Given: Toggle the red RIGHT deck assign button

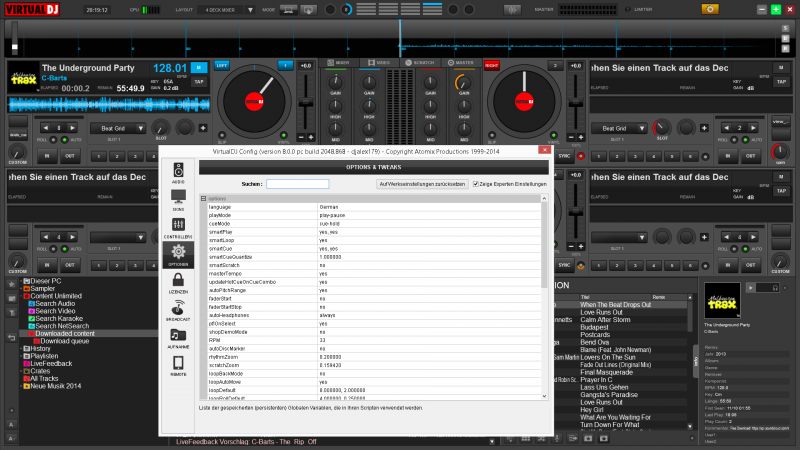Looking at the screenshot, I should tap(491, 64).
